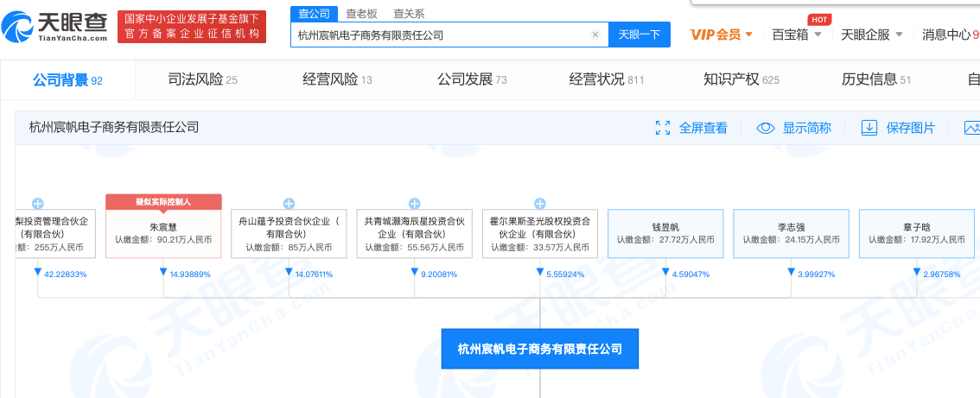Click the 朱宸慧 shareholder card
This screenshot has height=398, width=980.
(163, 233)
